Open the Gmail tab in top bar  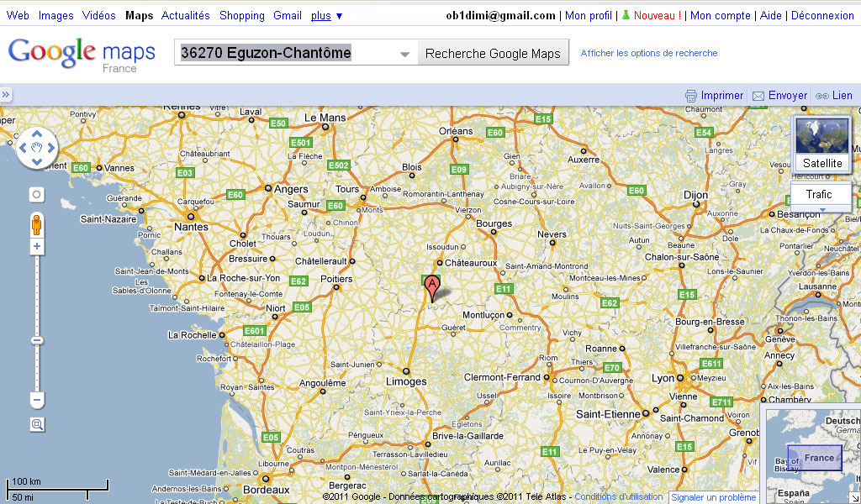pyautogui.click(x=287, y=15)
